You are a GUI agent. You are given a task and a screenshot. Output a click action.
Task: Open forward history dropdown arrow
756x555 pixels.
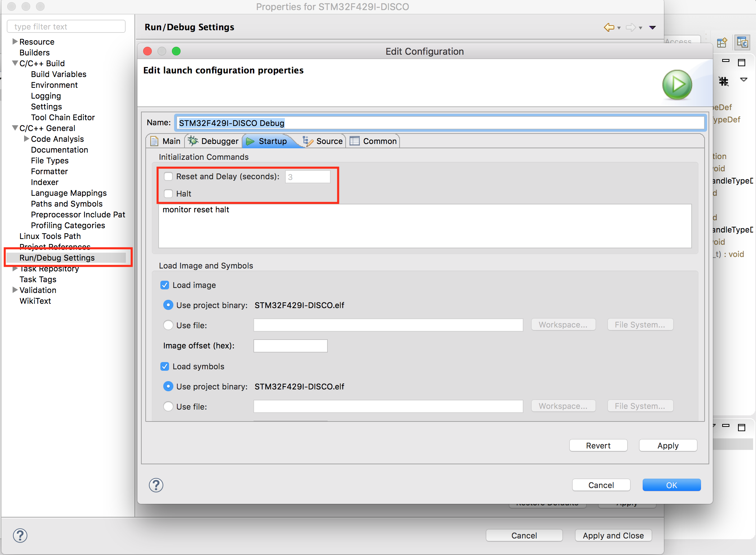pos(641,28)
